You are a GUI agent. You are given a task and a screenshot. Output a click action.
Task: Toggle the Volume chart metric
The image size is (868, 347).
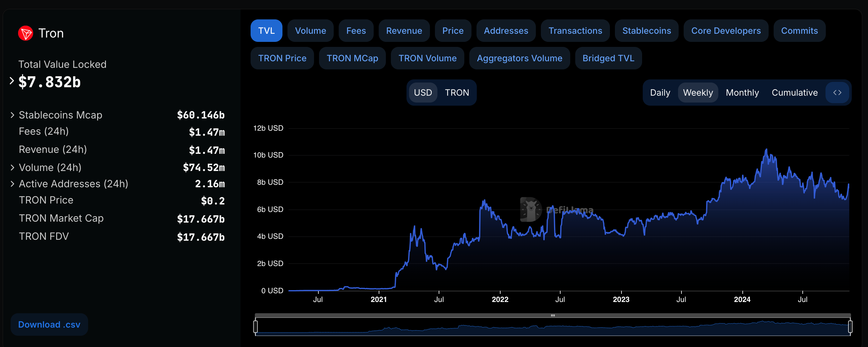coord(310,31)
